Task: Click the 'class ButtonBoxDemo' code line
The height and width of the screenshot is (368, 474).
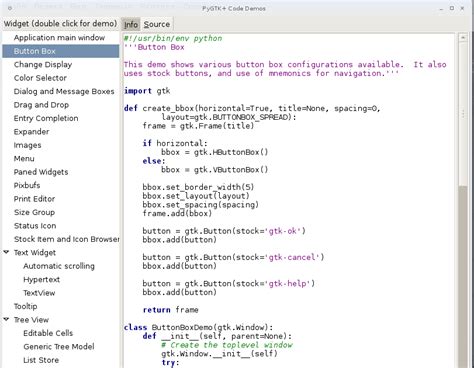Action: (198, 327)
